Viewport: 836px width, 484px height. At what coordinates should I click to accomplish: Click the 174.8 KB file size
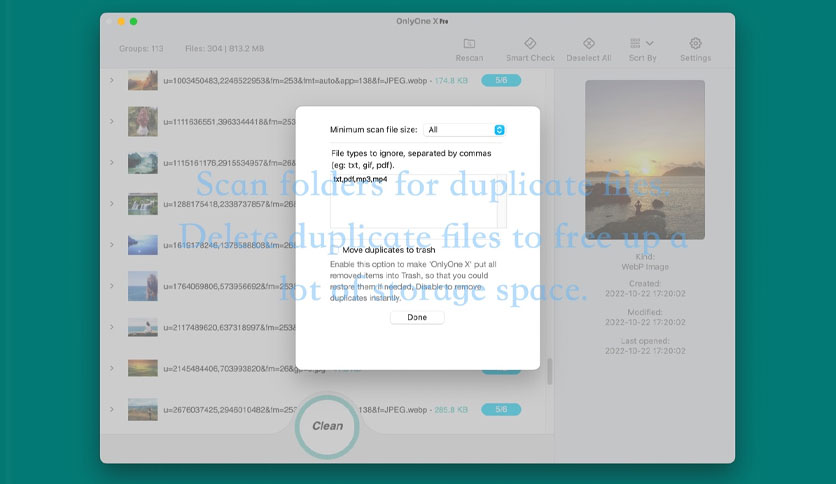click(x=451, y=80)
